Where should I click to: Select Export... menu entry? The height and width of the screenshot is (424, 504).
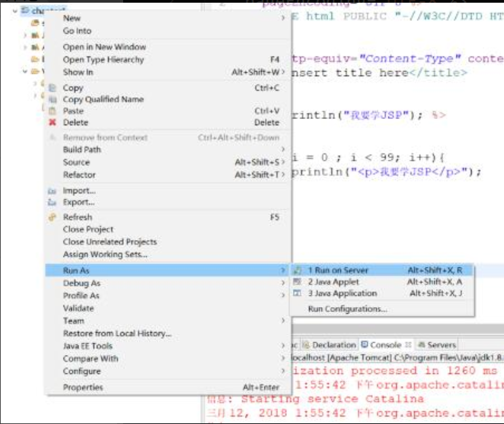[x=168, y=202]
